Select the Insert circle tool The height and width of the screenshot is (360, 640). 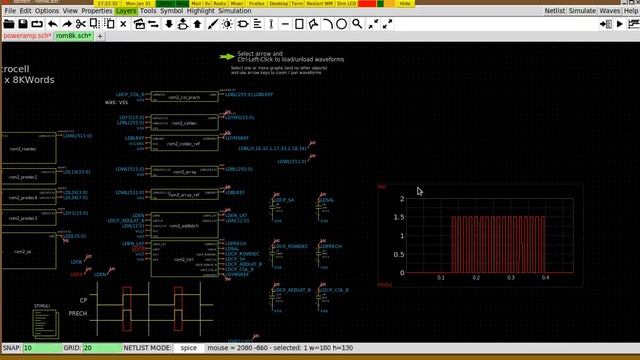tap(342, 24)
